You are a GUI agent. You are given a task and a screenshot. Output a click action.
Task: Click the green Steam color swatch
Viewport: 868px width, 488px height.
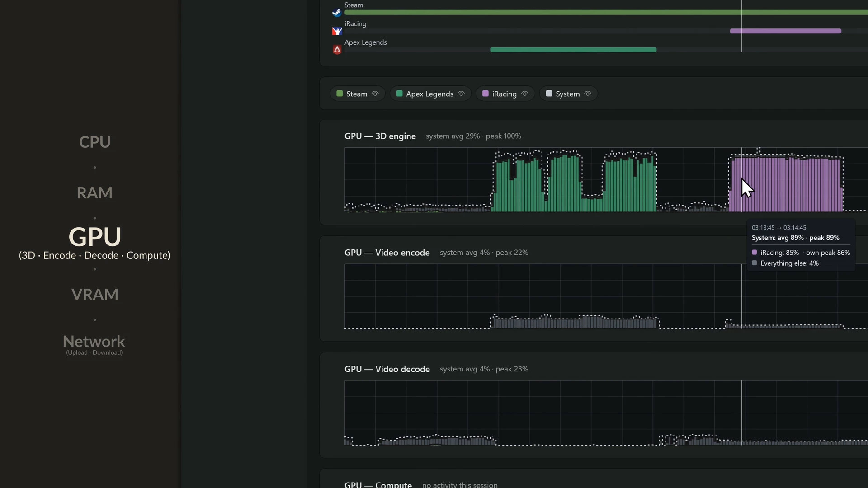(340, 94)
